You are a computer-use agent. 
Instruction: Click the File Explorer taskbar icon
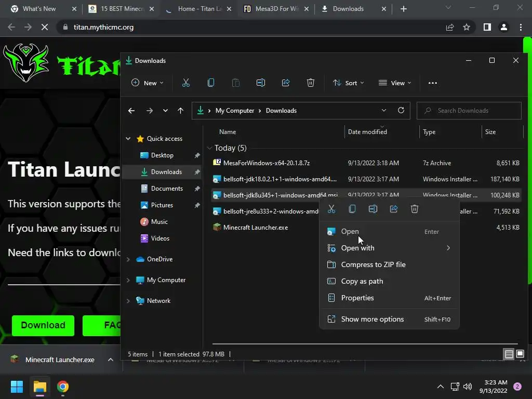pyautogui.click(x=39, y=387)
